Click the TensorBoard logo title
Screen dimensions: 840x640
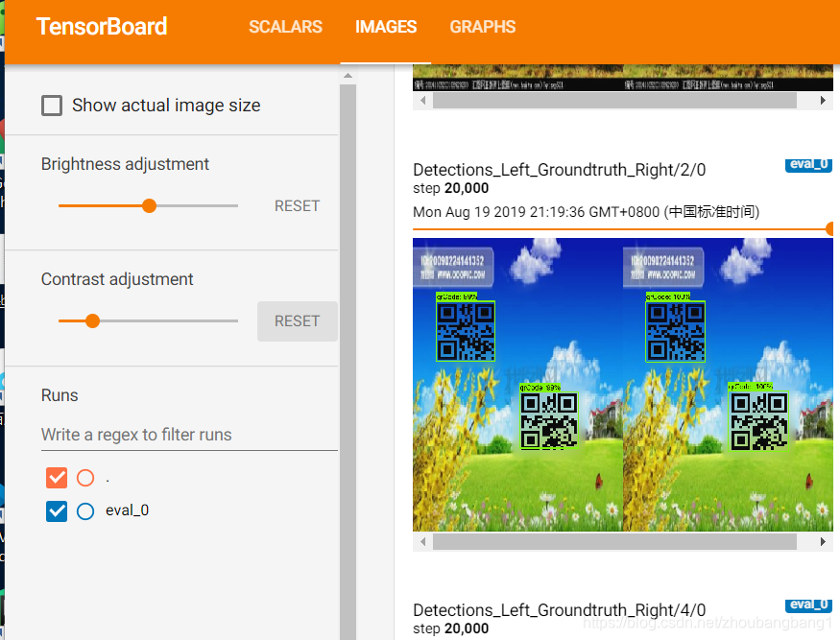pos(102,26)
